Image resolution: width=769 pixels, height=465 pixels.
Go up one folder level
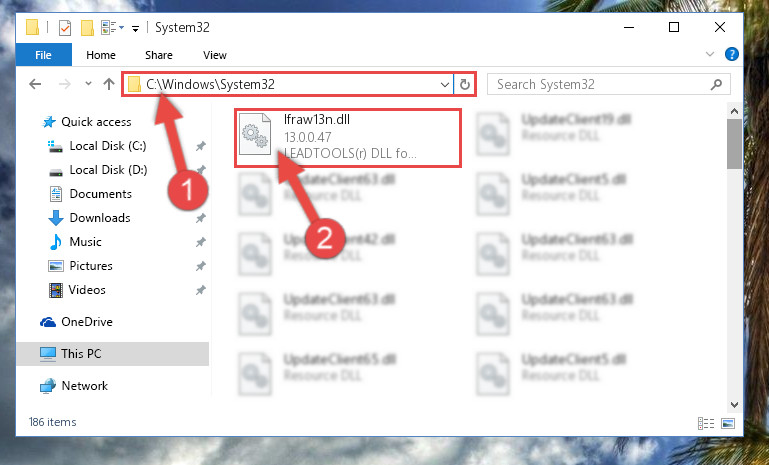click(109, 84)
